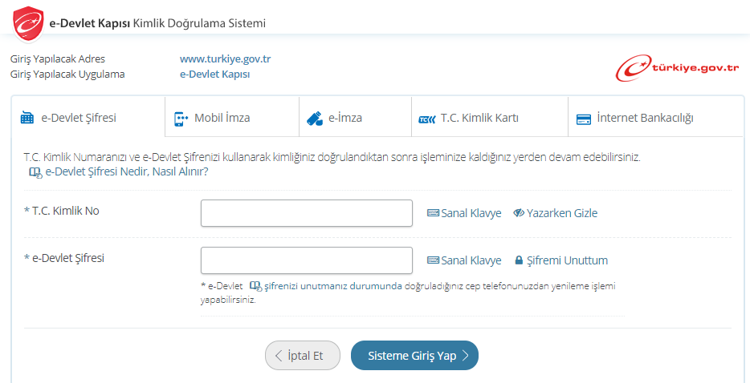Open the www.turkiye.gov.tr address link
Screen dimensions: 750x383
coord(225,59)
